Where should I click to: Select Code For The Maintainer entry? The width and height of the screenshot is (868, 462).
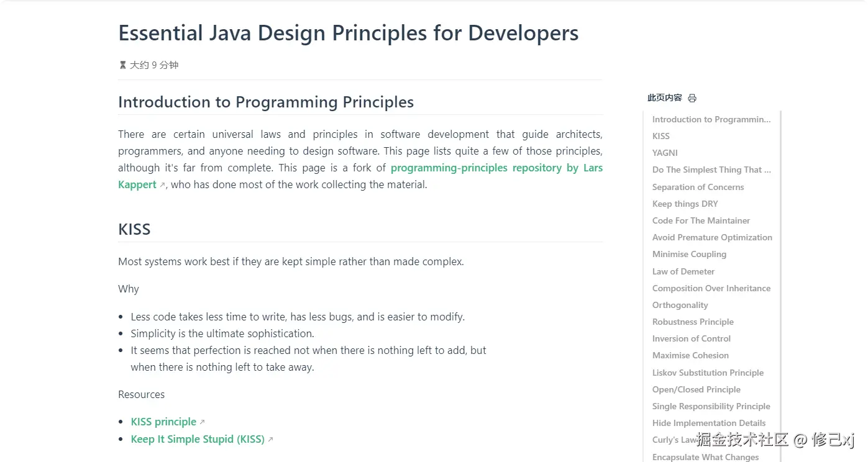tap(701, 220)
